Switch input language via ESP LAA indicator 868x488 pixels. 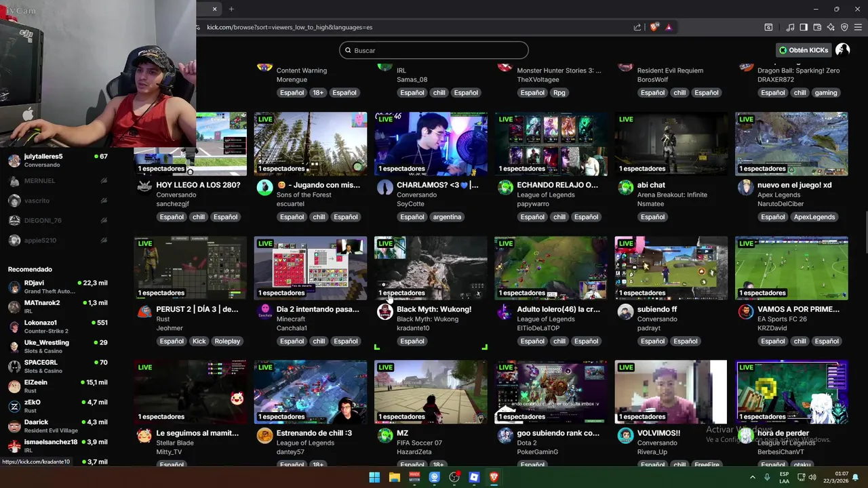[784, 477]
